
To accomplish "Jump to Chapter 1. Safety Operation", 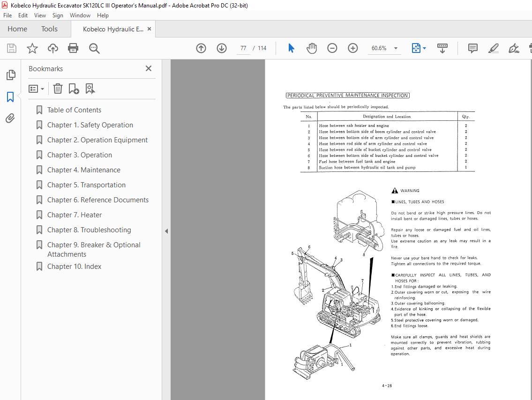I will click(90, 125).
